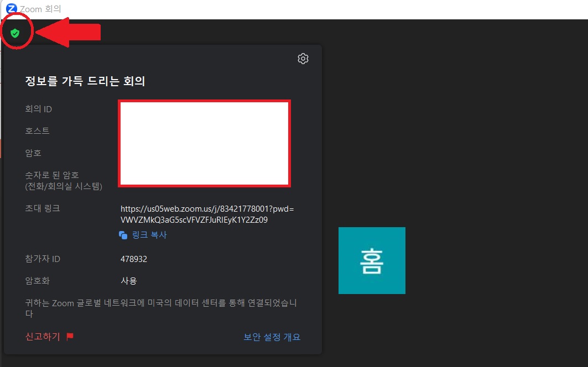Click the gear icon to open meeting settings
This screenshot has width=588, height=367.
tap(303, 58)
